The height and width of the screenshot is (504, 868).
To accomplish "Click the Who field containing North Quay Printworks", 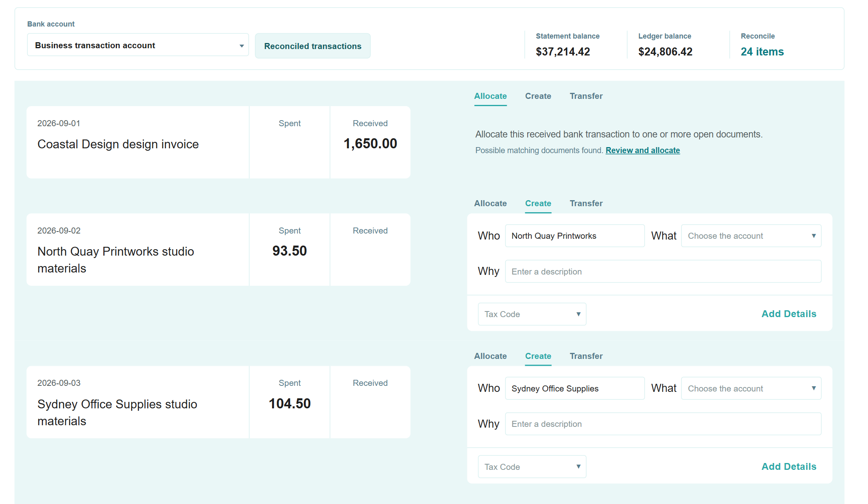I will 575,236.
